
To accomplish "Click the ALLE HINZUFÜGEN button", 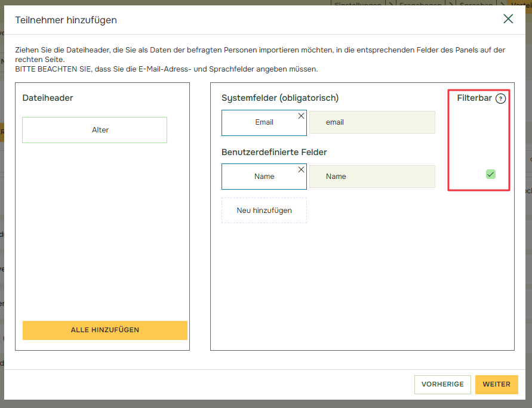I will [105, 330].
